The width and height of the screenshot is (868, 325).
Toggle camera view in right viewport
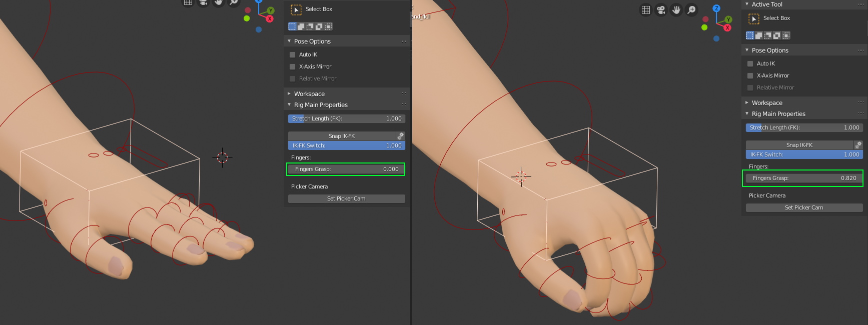click(661, 10)
